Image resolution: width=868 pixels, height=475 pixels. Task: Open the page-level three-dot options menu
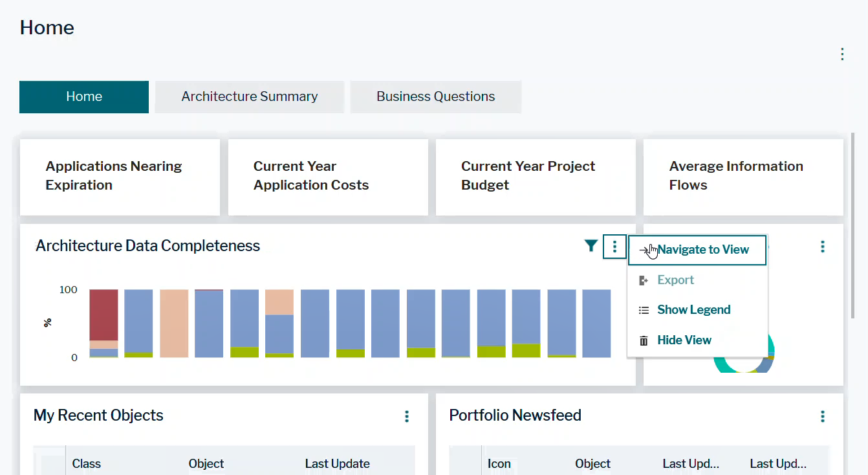coord(841,54)
